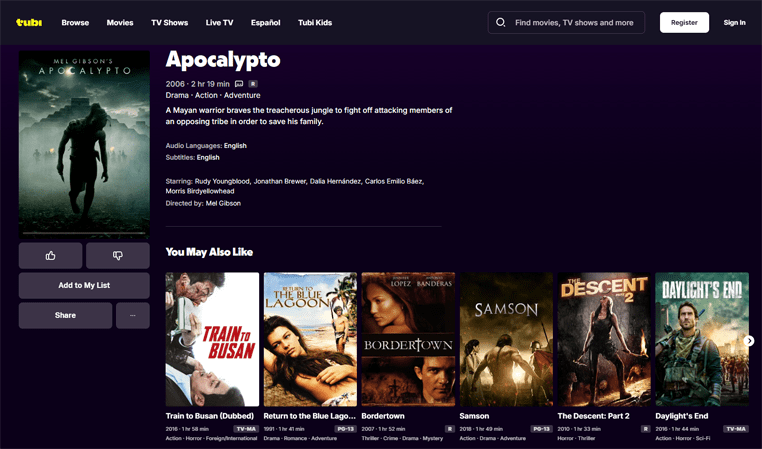Like Apocalypto with thumbs up

click(51, 256)
